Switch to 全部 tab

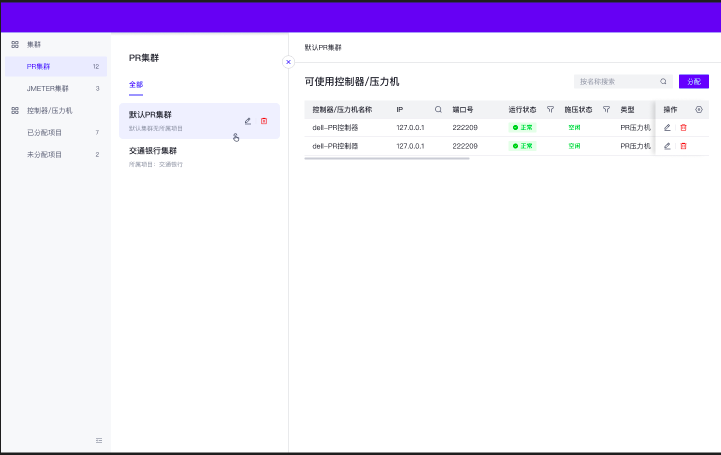(136, 85)
